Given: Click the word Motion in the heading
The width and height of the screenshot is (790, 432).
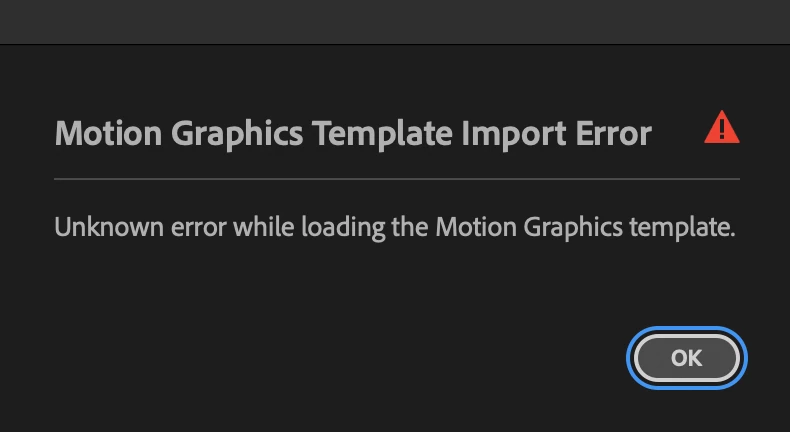Looking at the screenshot, I should click(108, 133).
